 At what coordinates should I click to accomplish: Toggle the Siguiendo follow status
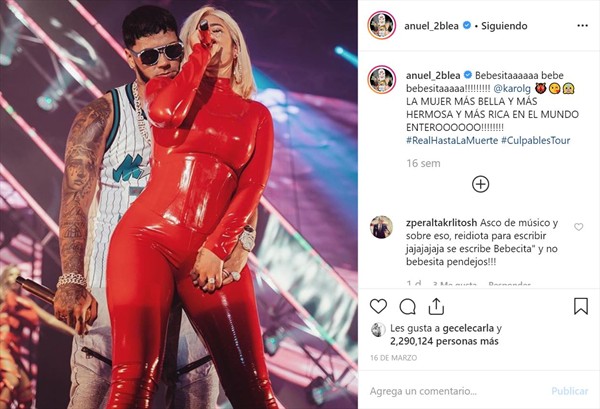504,26
